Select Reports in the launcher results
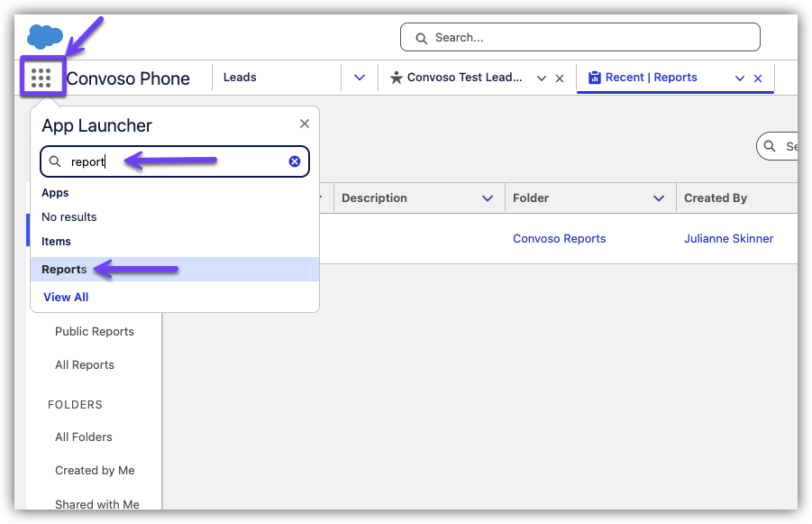Viewport: 812px width, 524px height. (65, 269)
